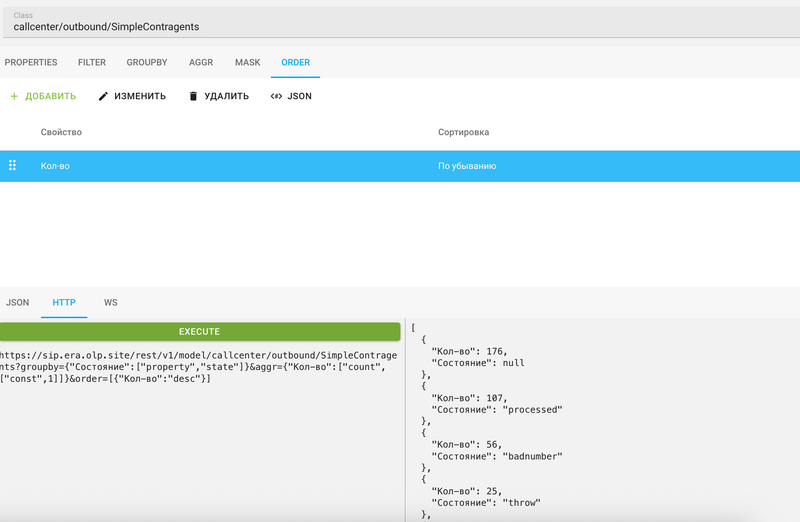Open the PROPERTIES tab

(31, 62)
